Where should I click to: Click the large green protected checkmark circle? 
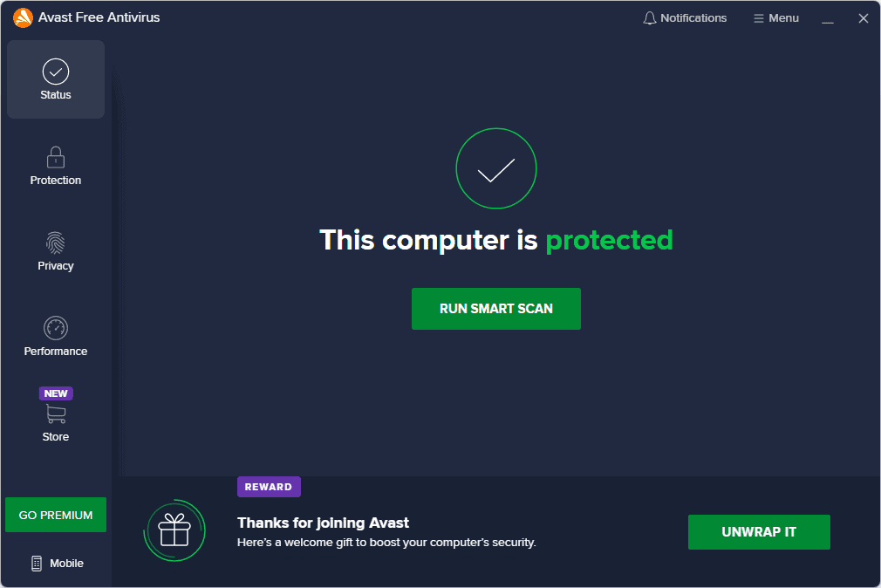[496, 168]
